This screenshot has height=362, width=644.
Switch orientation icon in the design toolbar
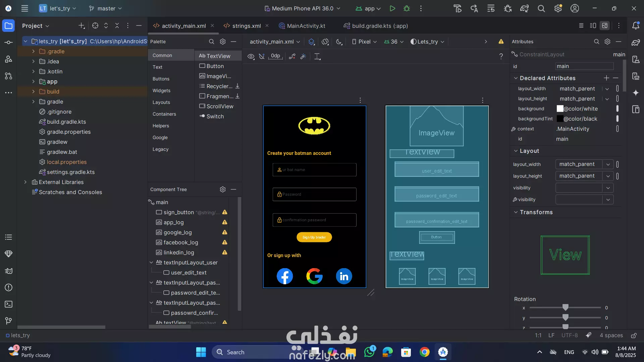pyautogui.click(x=325, y=42)
